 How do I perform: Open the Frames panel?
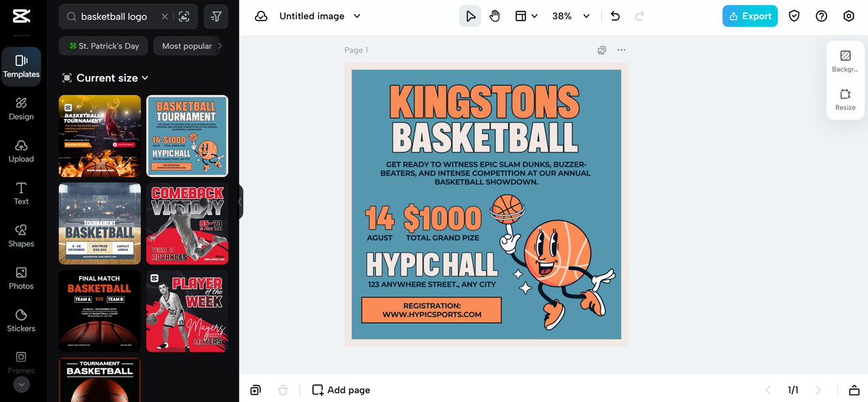point(21,362)
